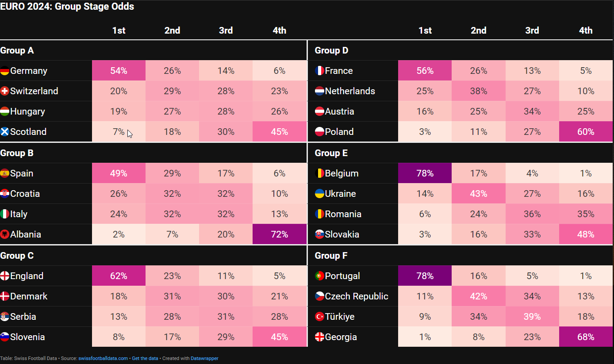Click the Netherlands flag icon
The width and height of the screenshot is (614, 364).
(x=319, y=91)
